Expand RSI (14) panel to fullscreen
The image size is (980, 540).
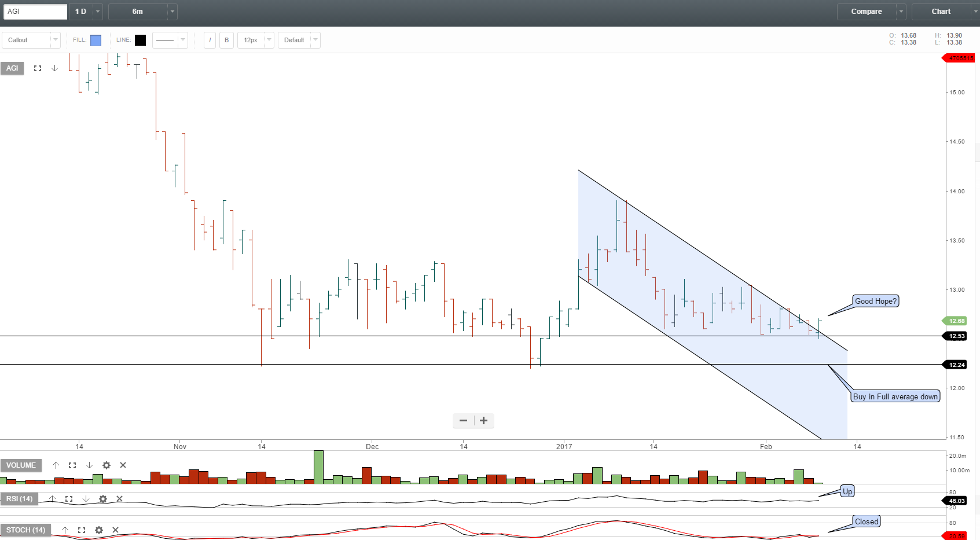tap(69, 498)
